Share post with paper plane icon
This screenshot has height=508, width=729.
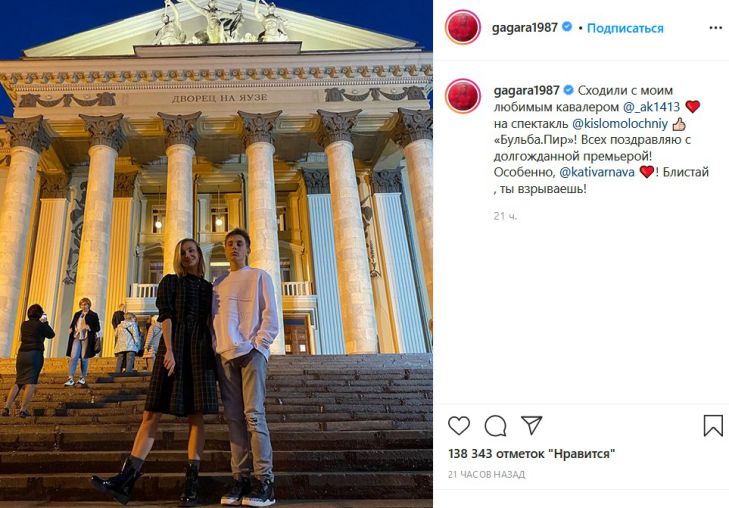pyautogui.click(x=531, y=425)
